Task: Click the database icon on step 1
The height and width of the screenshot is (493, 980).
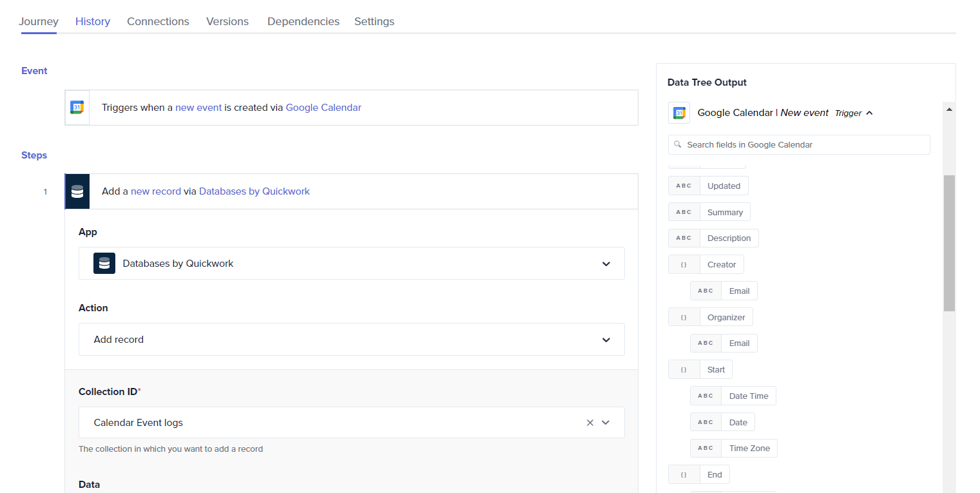Action: pyautogui.click(x=77, y=191)
